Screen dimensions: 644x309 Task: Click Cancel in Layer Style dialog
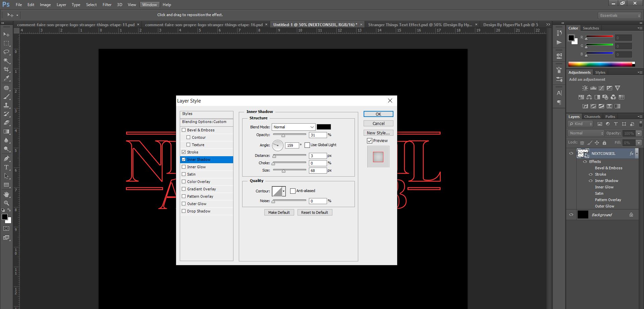point(378,123)
